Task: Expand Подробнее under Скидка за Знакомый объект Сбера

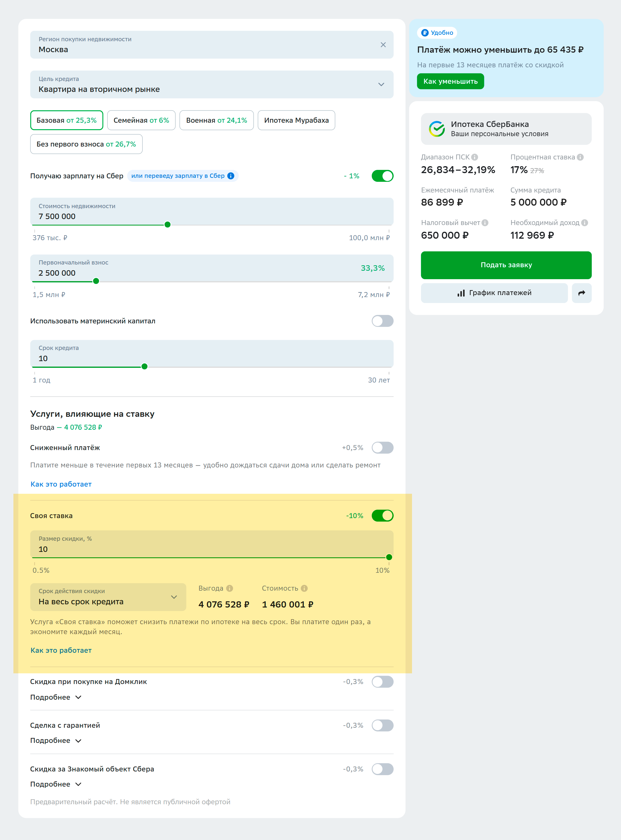Action: 56,784
